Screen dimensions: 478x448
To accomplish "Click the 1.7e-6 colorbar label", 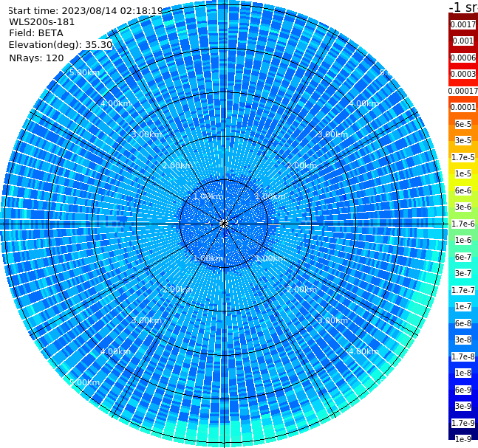I will pyautogui.click(x=463, y=224).
